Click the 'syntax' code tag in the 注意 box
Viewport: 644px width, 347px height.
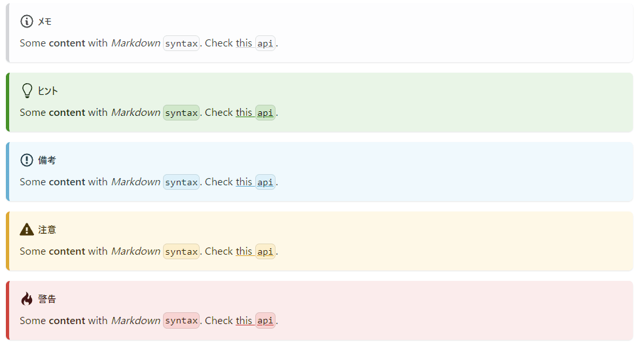click(x=181, y=251)
